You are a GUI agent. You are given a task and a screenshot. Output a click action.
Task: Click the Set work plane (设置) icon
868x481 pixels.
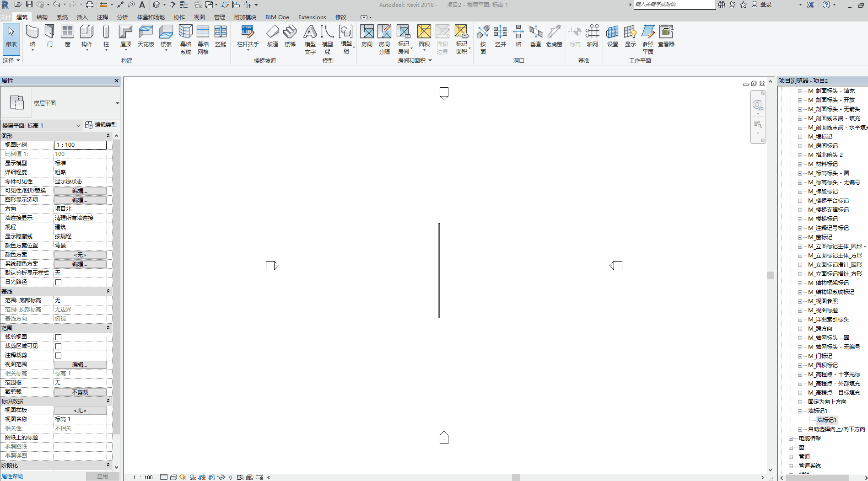tap(612, 36)
